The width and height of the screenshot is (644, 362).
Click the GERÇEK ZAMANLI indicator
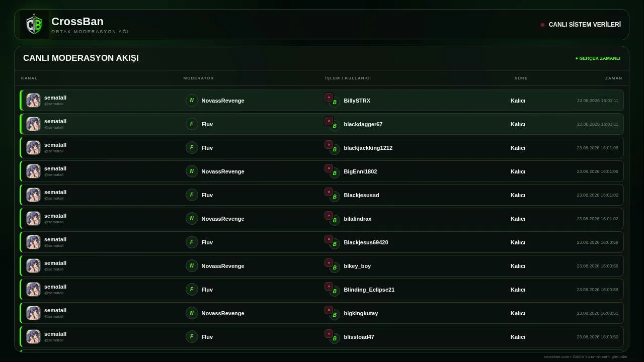pos(598,58)
